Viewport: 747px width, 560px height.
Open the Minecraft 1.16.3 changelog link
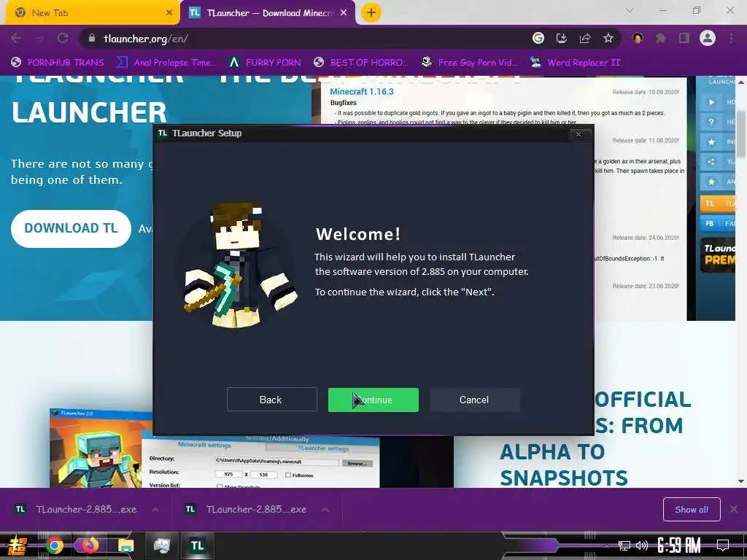pyautogui.click(x=362, y=91)
